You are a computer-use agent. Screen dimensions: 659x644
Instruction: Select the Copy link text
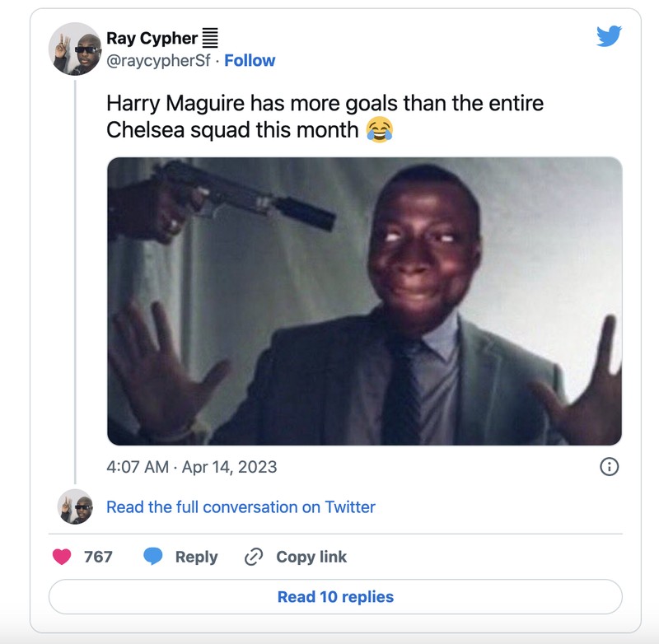pos(311,557)
